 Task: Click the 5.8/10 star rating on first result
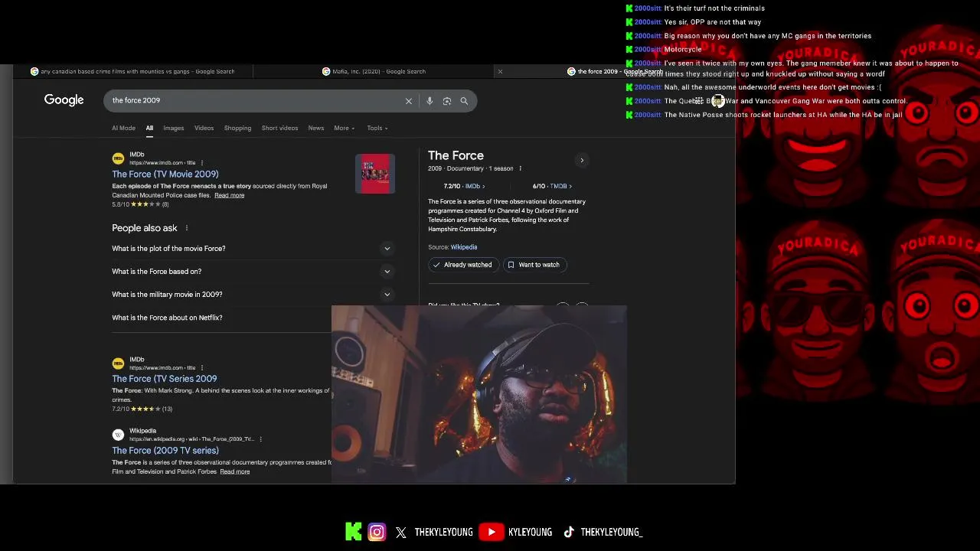tap(140, 205)
